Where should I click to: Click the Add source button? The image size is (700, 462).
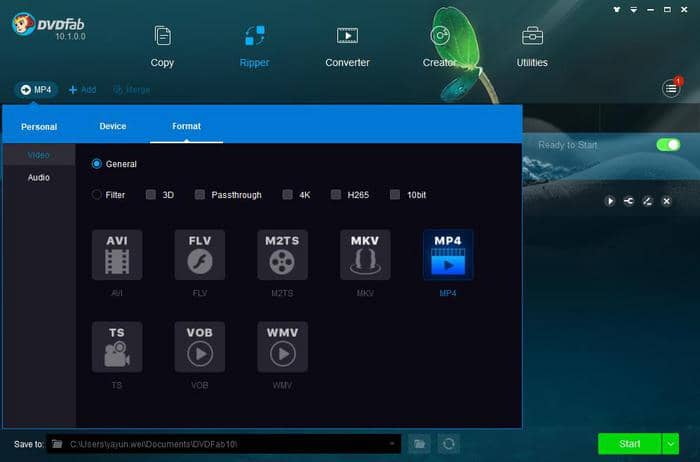point(83,90)
